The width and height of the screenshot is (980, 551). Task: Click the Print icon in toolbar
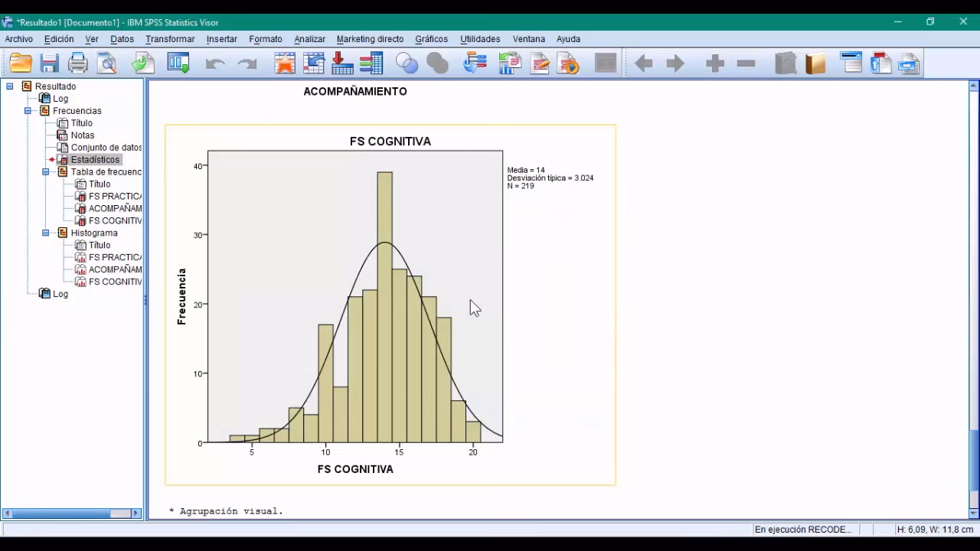click(78, 64)
